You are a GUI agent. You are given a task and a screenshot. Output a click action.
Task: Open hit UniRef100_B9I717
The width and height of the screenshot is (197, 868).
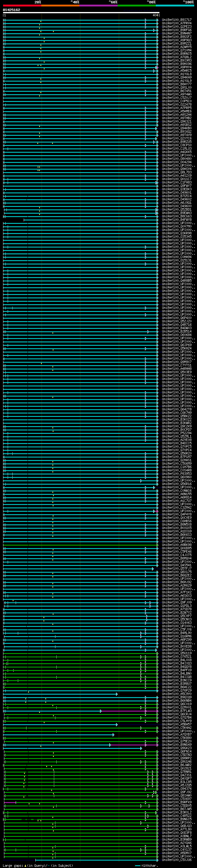(177, 20)
